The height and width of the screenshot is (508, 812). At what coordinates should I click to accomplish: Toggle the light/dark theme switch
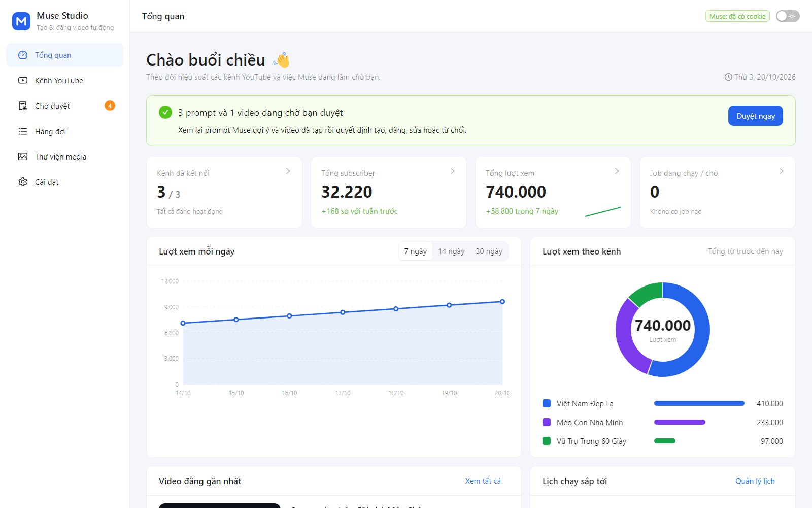coord(788,16)
